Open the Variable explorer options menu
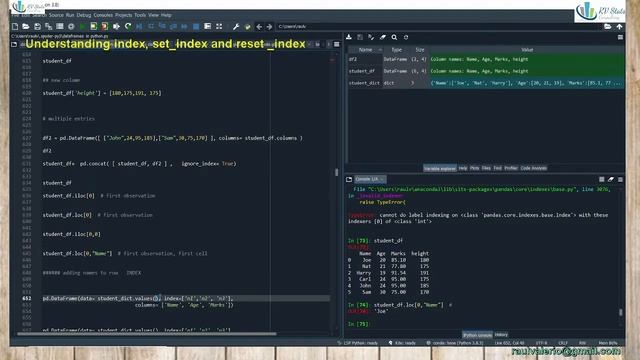 pyautogui.click(x=620, y=37)
